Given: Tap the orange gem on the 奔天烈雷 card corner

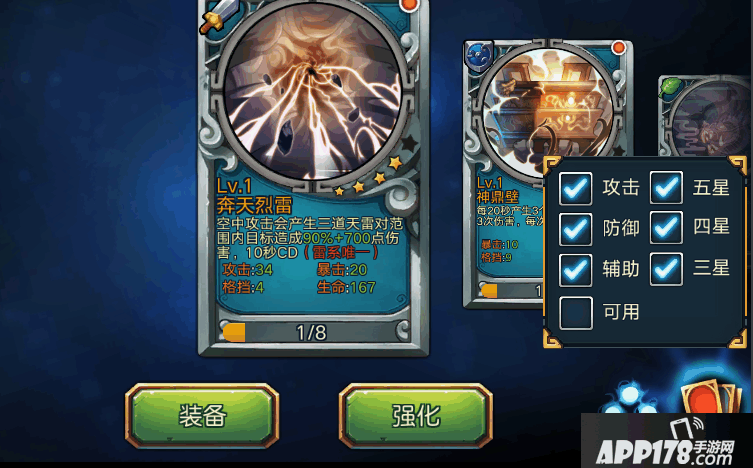Looking at the screenshot, I should (409, 5).
